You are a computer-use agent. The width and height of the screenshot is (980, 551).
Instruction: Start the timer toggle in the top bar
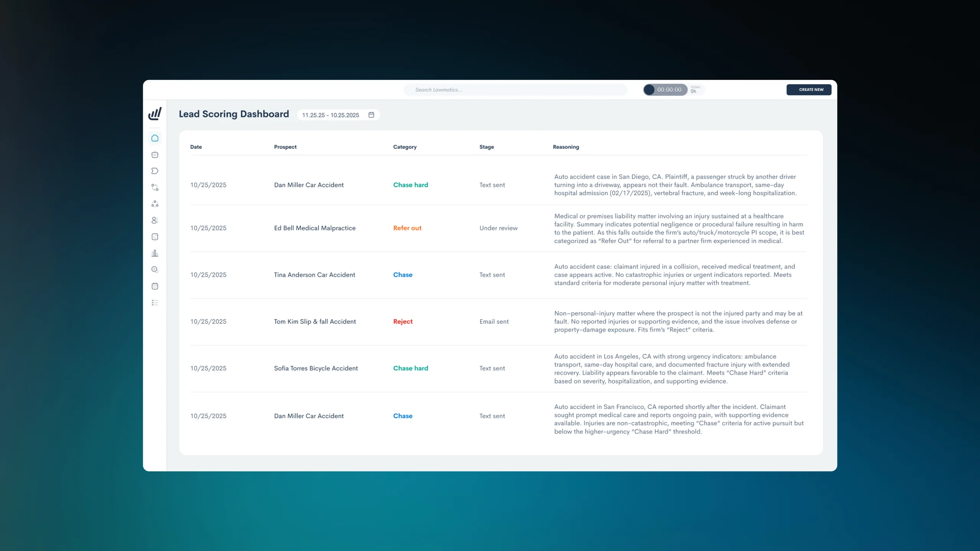pos(650,90)
